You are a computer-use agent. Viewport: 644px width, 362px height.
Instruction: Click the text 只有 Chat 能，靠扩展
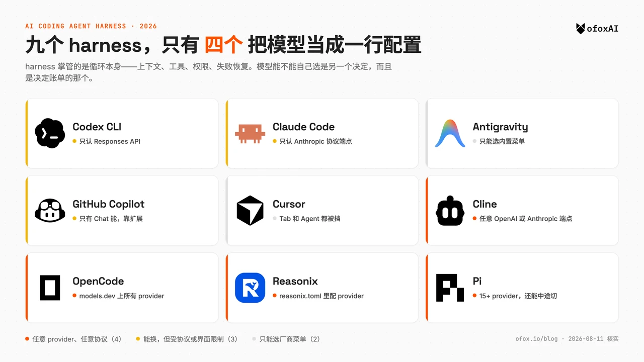[111, 219]
